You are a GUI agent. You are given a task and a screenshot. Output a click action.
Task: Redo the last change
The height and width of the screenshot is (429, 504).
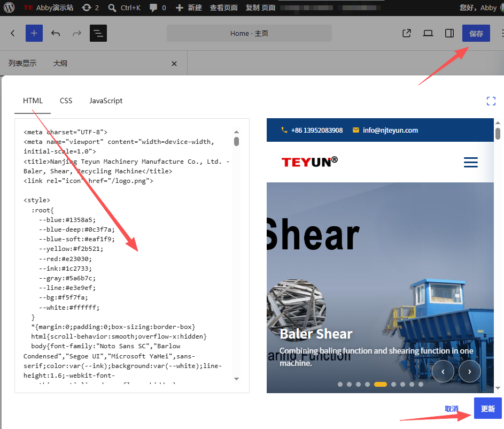[x=77, y=33]
